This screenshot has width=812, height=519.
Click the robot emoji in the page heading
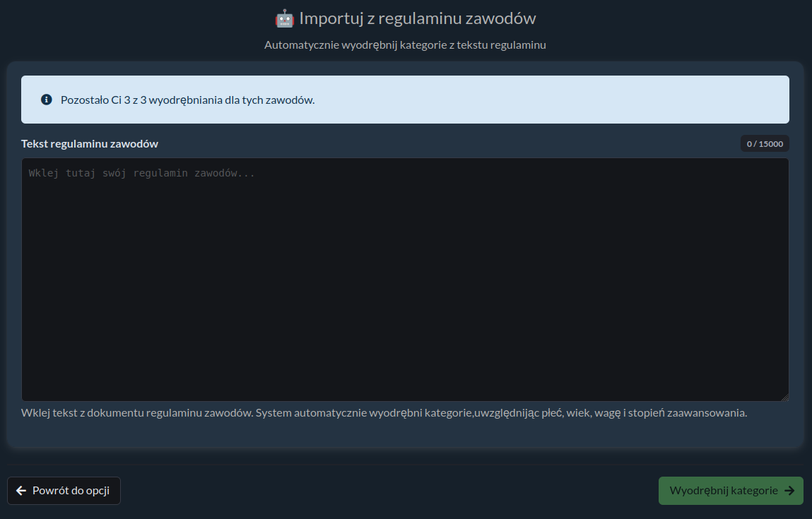[284, 18]
